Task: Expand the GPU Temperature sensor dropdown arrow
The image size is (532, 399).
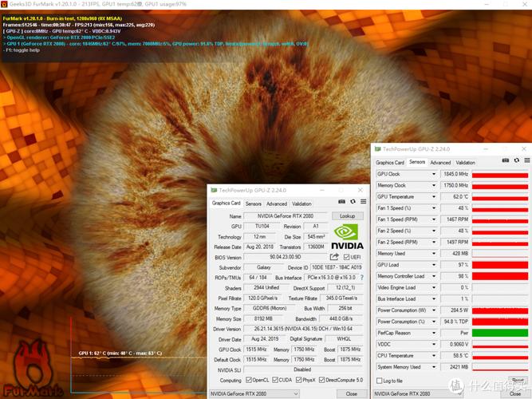Action: 434,196
